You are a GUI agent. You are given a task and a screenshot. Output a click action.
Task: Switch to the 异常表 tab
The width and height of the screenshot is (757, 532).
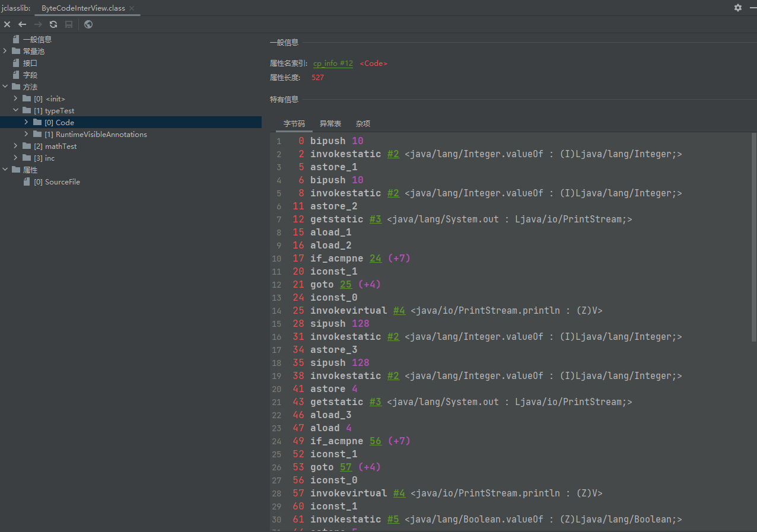pyautogui.click(x=330, y=123)
